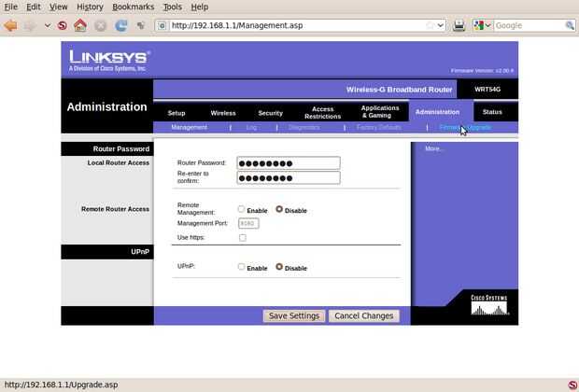The image size is (579, 392).
Task: Switch to the Security tab
Action: coord(270,113)
